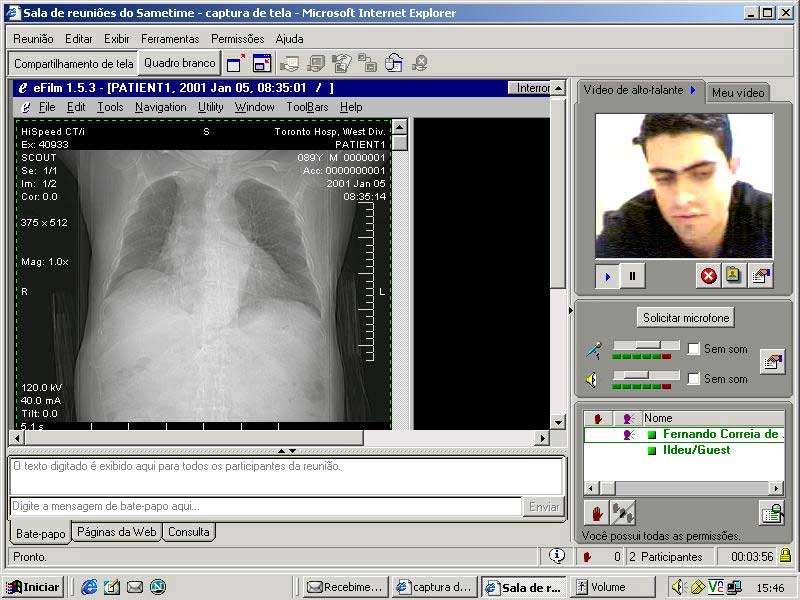Click the video snapshot portrait icon

[734, 276]
